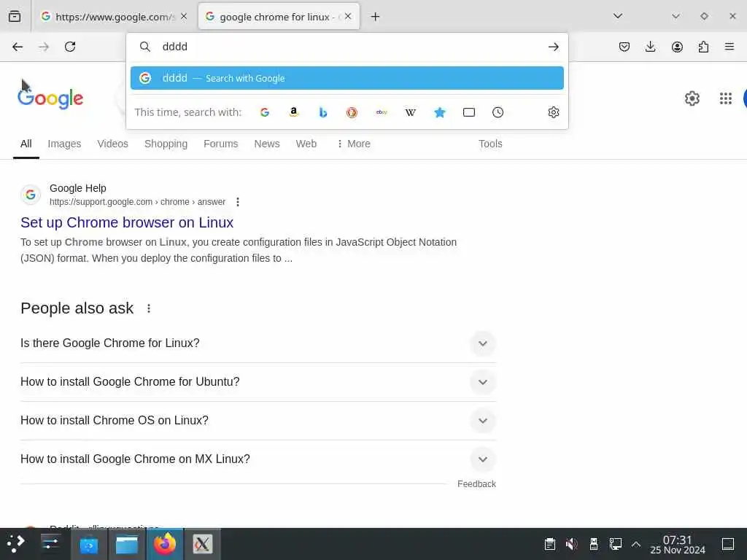This screenshot has height=560, width=747.
Task: Click the Google logo
Action: coord(50,98)
